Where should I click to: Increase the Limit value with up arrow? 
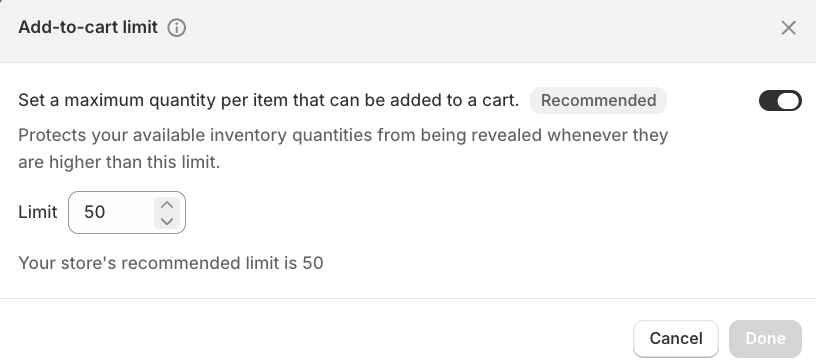(x=167, y=205)
